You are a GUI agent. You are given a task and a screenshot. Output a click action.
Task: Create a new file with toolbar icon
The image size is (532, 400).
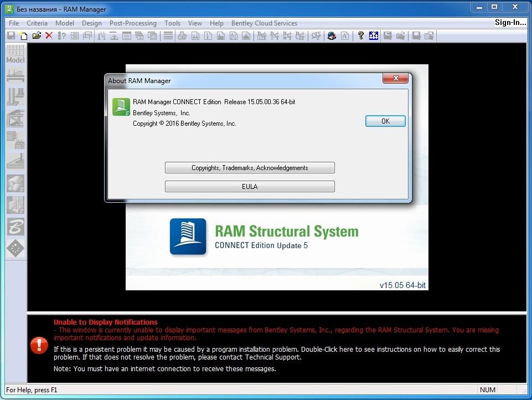click(x=24, y=35)
